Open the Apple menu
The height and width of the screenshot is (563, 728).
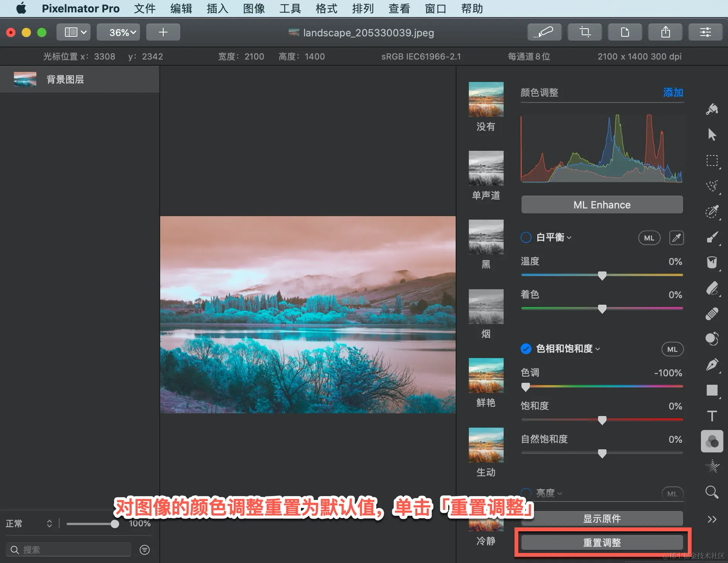pyautogui.click(x=21, y=8)
